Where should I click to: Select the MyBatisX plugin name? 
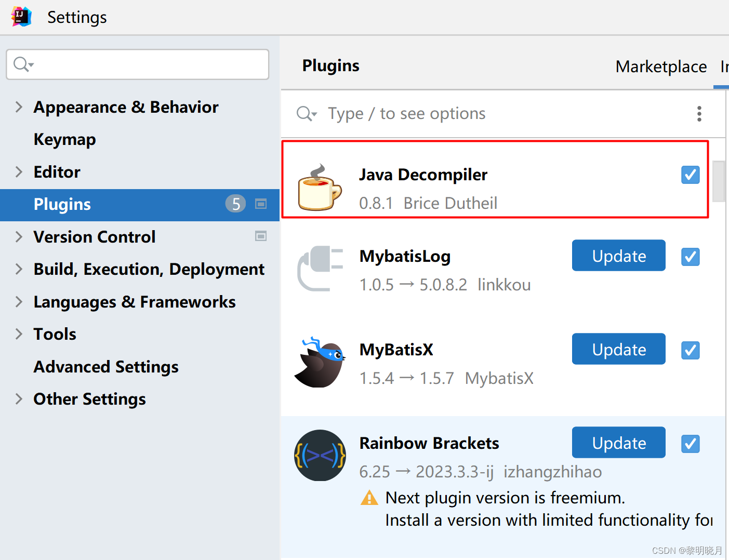click(x=396, y=350)
